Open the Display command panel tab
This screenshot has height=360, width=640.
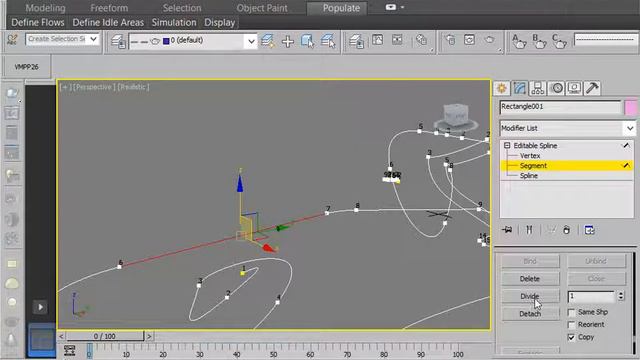click(574, 88)
